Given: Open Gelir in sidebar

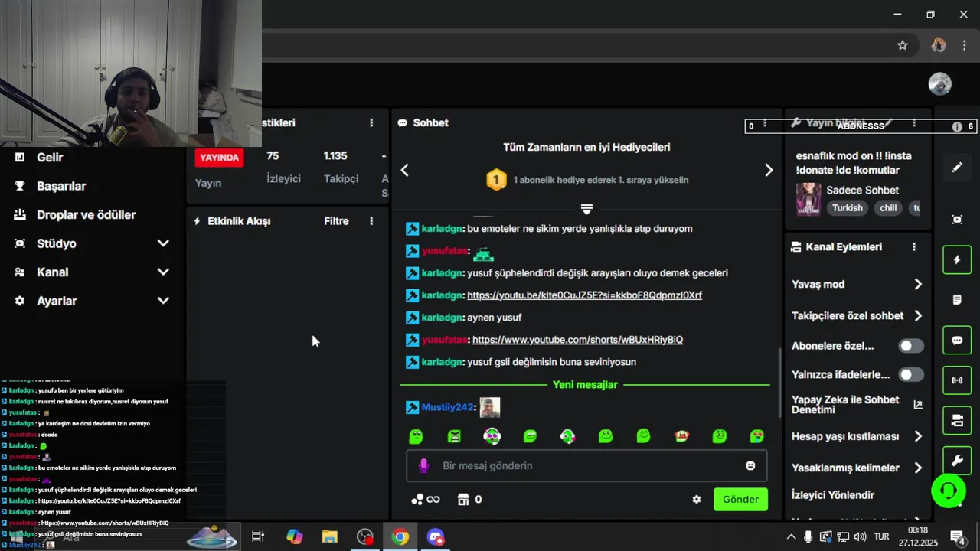Looking at the screenshot, I should pyautogui.click(x=50, y=158).
